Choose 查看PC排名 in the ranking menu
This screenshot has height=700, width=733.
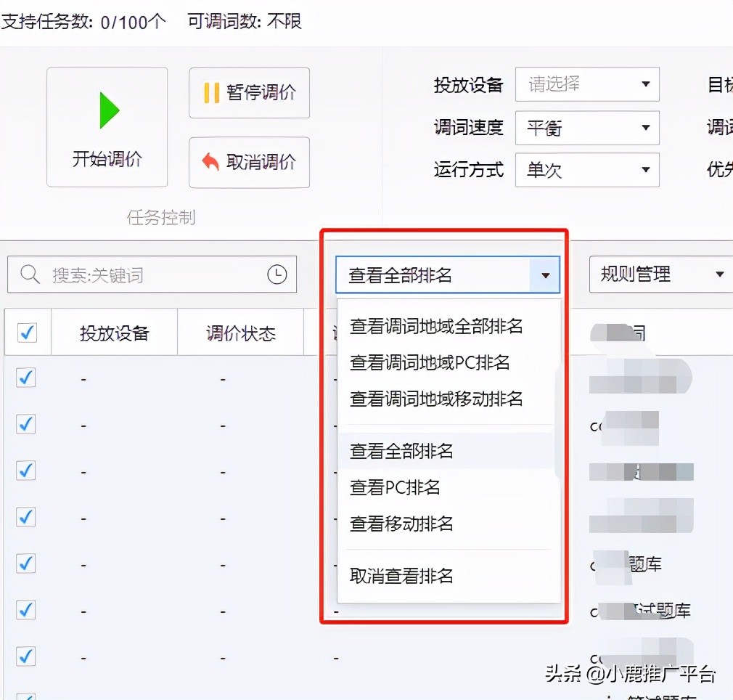tap(394, 487)
